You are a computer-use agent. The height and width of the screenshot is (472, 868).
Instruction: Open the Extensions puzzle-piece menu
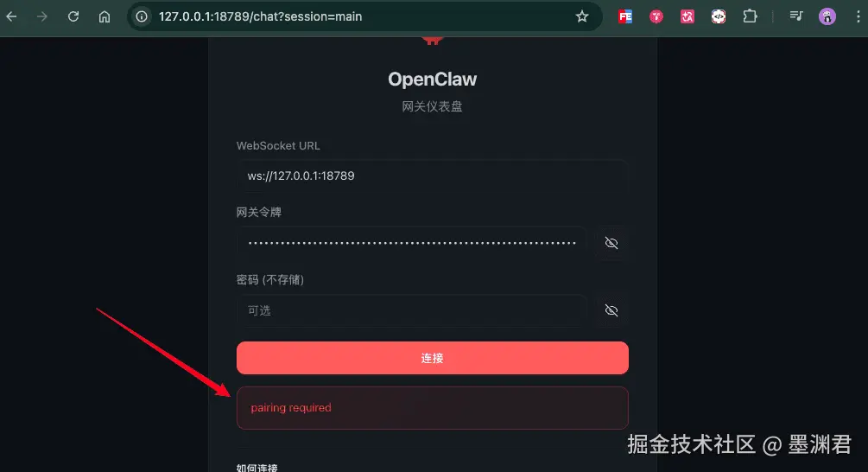(750, 16)
